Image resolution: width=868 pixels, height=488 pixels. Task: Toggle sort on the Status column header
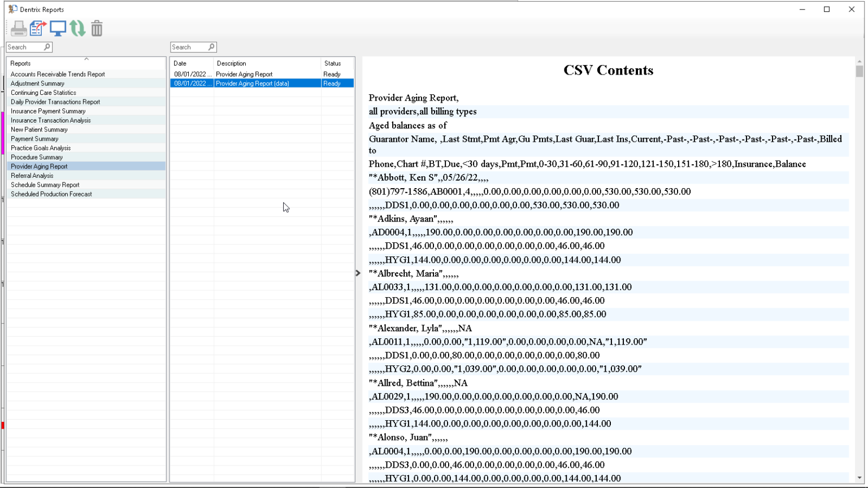pos(331,63)
